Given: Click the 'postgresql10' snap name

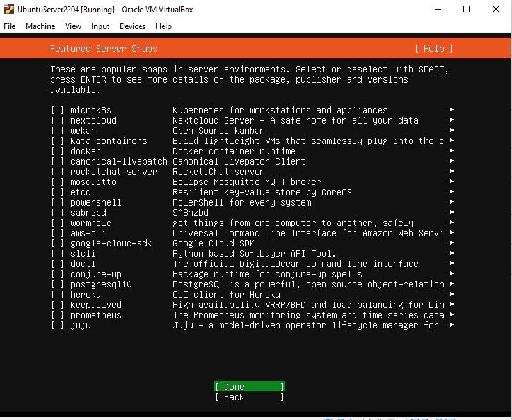Looking at the screenshot, I should click(101, 284).
